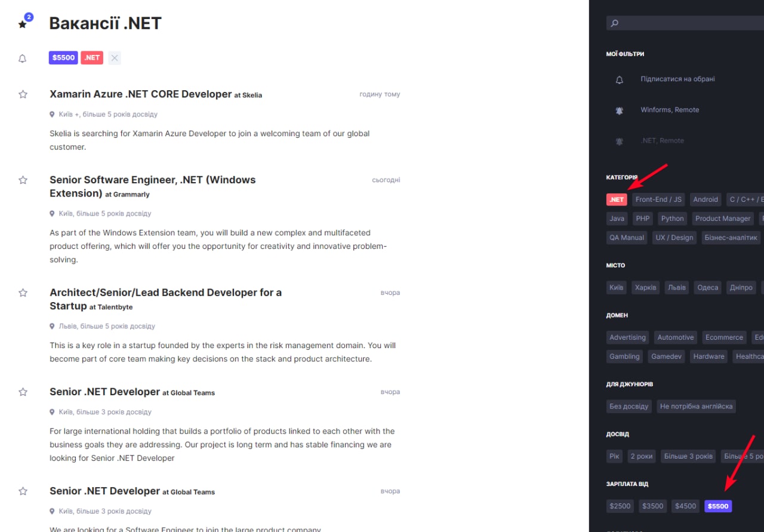
Task: Click the 'годину тому' timestamp
Action: tap(380, 94)
